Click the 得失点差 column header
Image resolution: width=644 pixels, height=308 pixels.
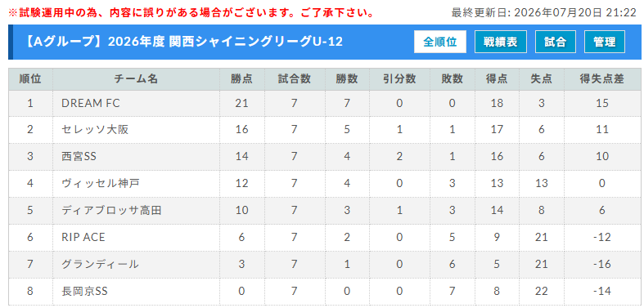(602, 79)
